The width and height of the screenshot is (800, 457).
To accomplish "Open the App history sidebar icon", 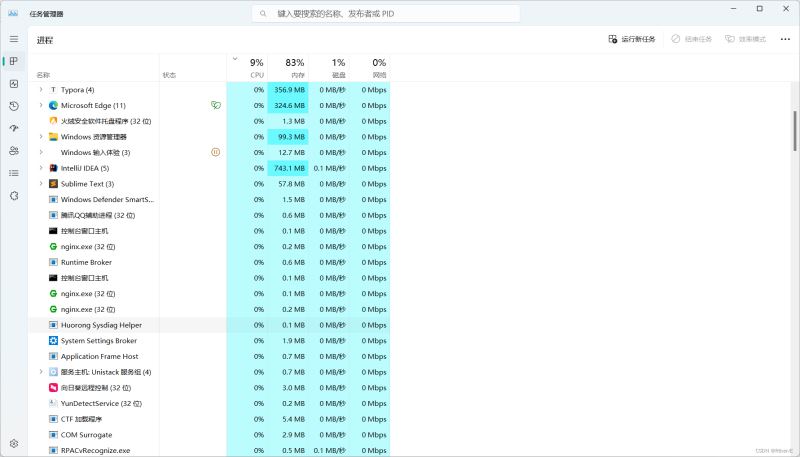I will pyautogui.click(x=14, y=106).
